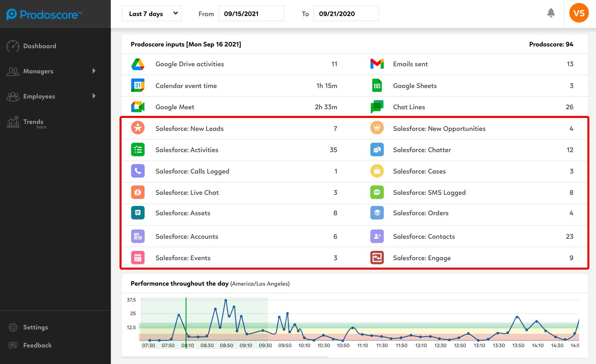Expand the Managers submenu arrow
The height and width of the screenshot is (364, 596).
(94, 71)
